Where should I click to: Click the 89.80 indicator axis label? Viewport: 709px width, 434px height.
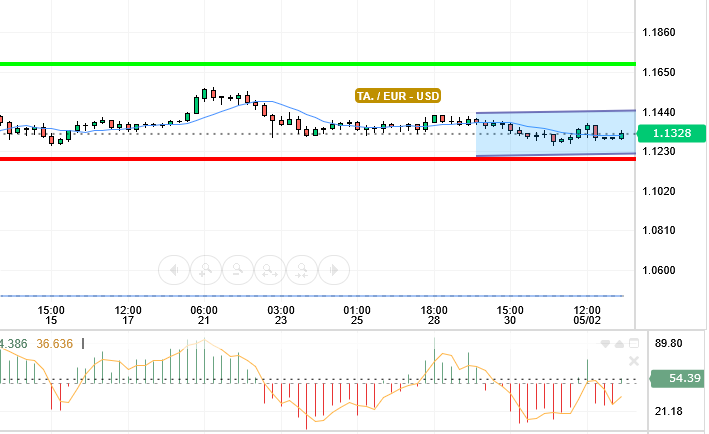click(668, 344)
